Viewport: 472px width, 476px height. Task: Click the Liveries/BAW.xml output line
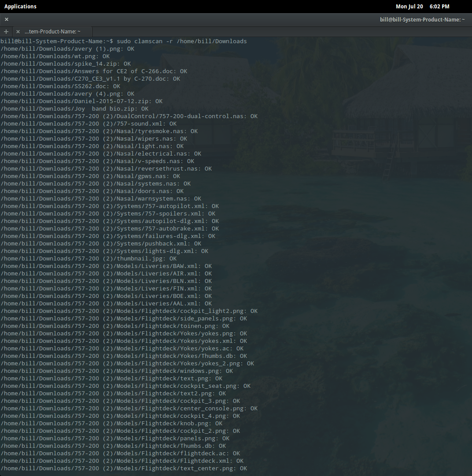(106, 266)
